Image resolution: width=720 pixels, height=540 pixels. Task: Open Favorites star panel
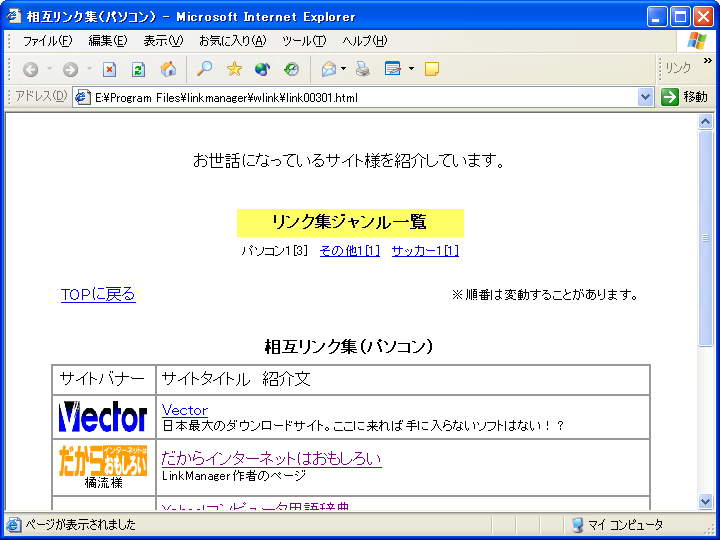pyautogui.click(x=234, y=69)
